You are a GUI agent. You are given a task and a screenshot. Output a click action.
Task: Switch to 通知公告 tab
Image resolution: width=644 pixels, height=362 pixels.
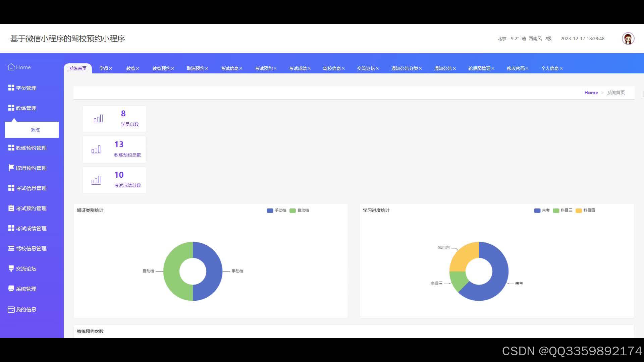(443, 68)
